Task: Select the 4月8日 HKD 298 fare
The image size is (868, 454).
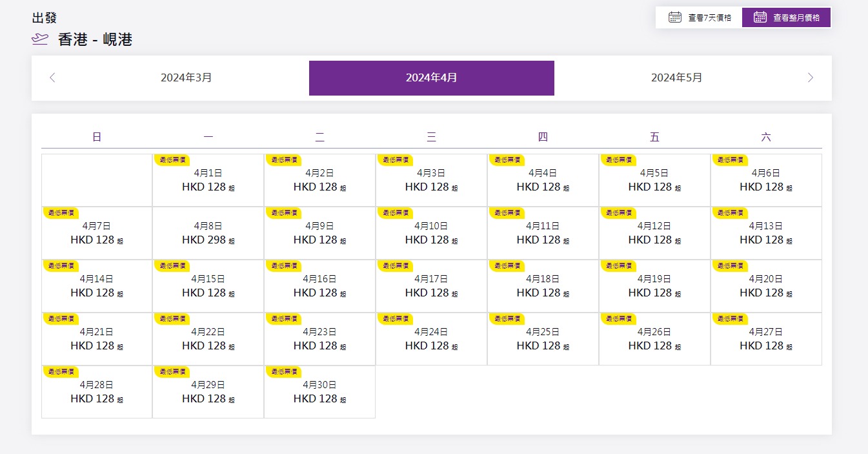Action: [208, 234]
